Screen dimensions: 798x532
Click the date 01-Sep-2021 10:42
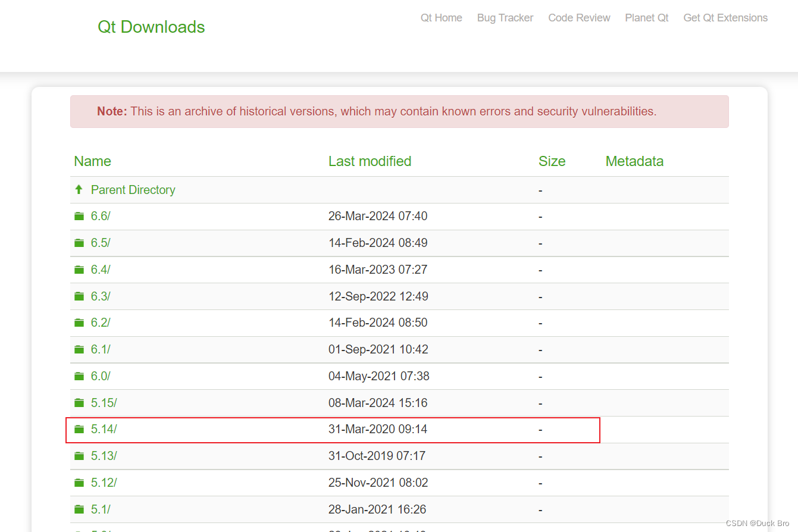pos(378,349)
